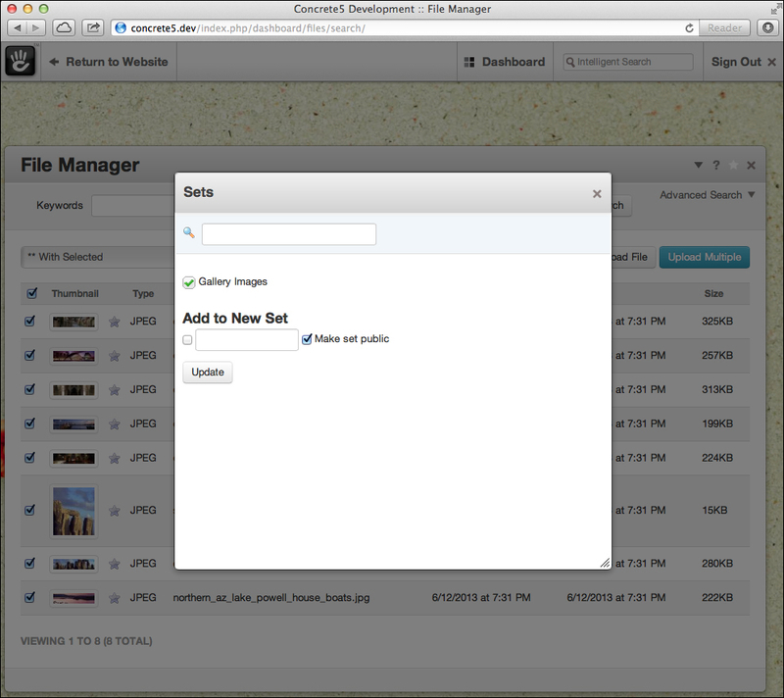Click the browser forward arrow button
Screen dimensions: 784x698
pyautogui.click(x=36, y=27)
